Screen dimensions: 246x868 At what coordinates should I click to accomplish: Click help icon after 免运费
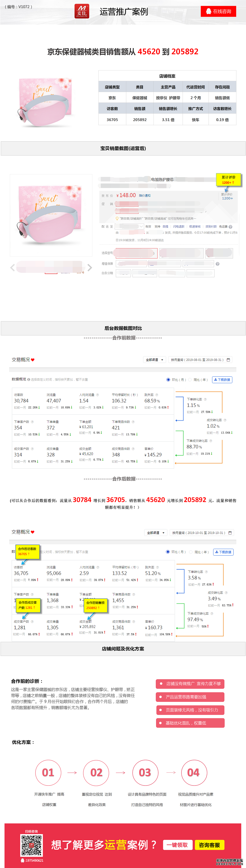pos(230,227)
